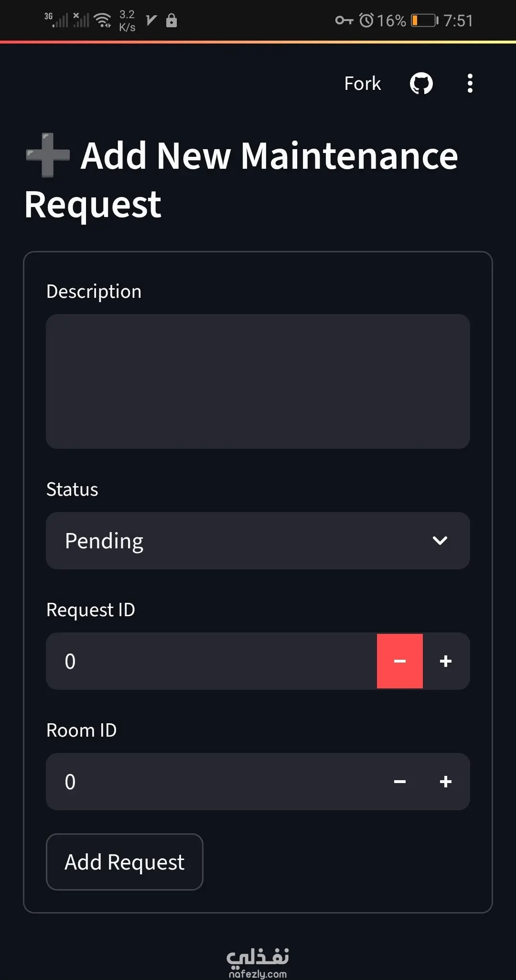Click the battery indicator showing 16%

tap(422, 20)
